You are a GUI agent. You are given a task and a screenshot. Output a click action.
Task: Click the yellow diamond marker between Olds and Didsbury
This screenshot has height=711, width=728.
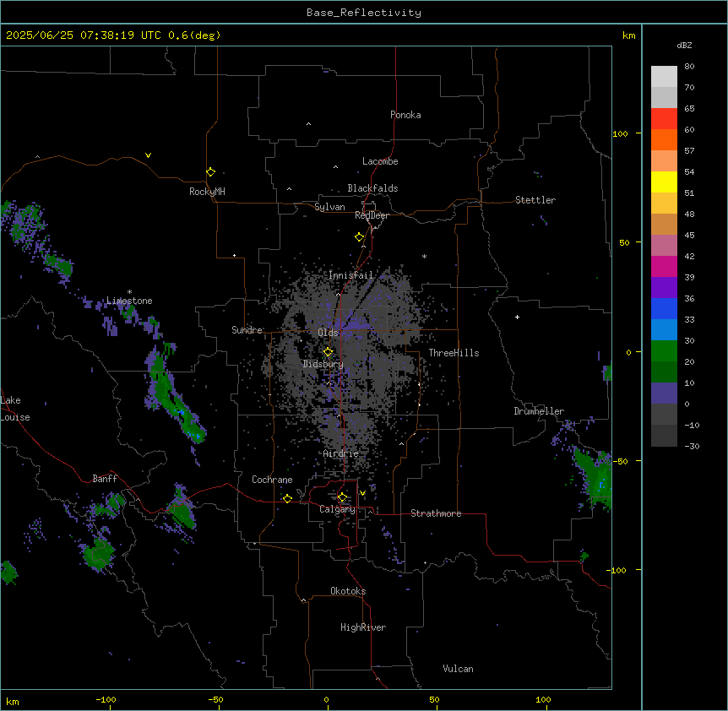click(x=328, y=352)
